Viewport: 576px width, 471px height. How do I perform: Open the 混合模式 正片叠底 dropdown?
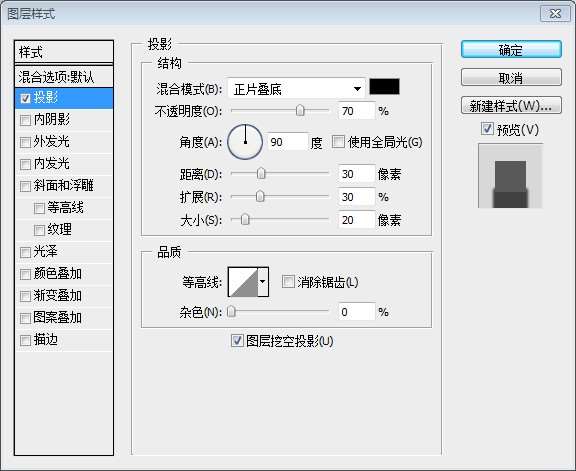(296, 89)
